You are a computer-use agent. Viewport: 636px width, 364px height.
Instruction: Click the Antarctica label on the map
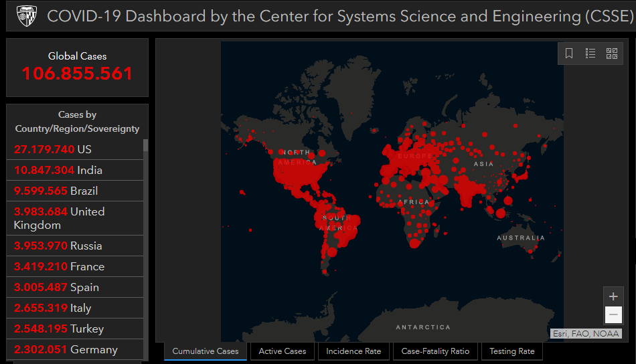423,327
